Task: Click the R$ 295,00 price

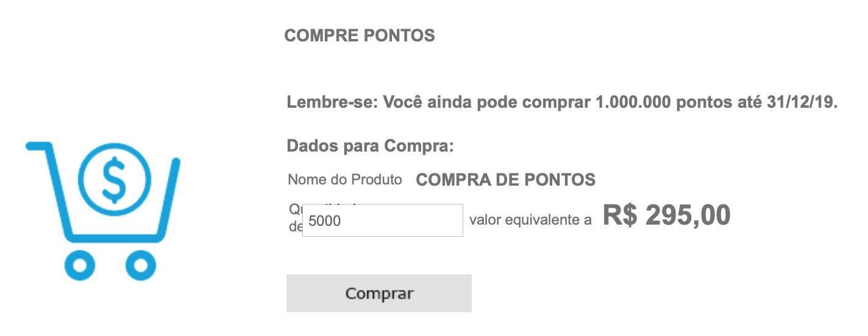Action: pyautogui.click(x=667, y=215)
